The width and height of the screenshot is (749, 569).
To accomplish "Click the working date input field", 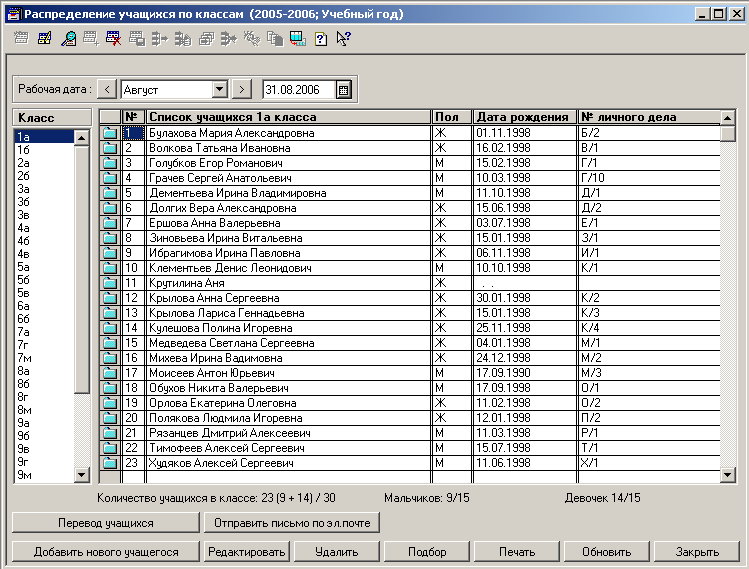I will click(298, 89).
